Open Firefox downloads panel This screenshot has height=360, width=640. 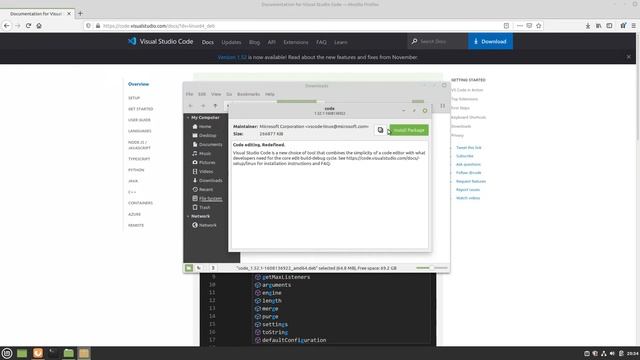tap(588, 26)
